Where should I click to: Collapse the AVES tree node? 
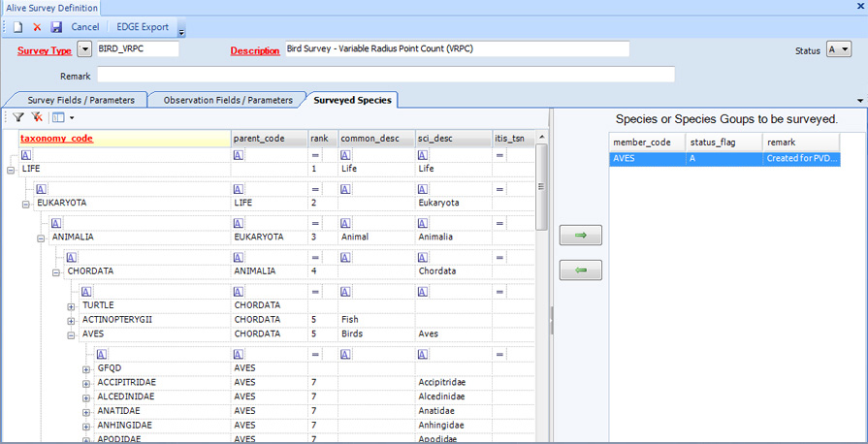(x=71, y=333)
